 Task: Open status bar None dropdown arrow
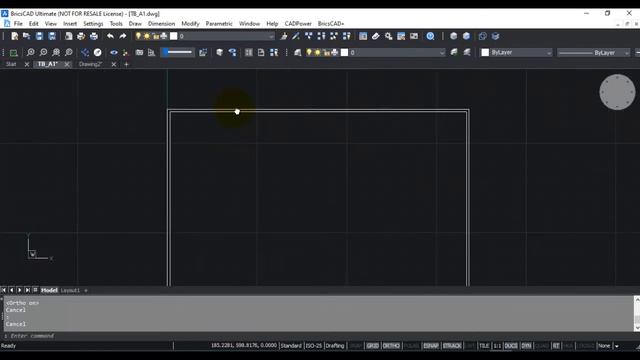click(x=617, y=346)
